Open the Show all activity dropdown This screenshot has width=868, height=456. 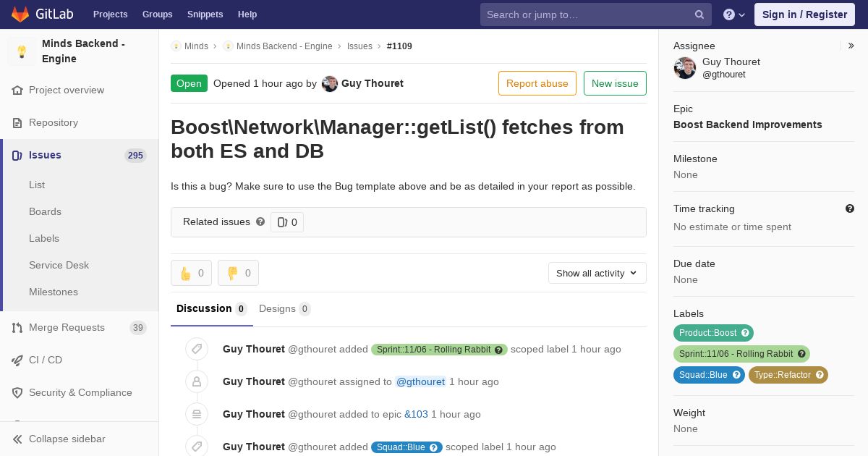[597, 273]
